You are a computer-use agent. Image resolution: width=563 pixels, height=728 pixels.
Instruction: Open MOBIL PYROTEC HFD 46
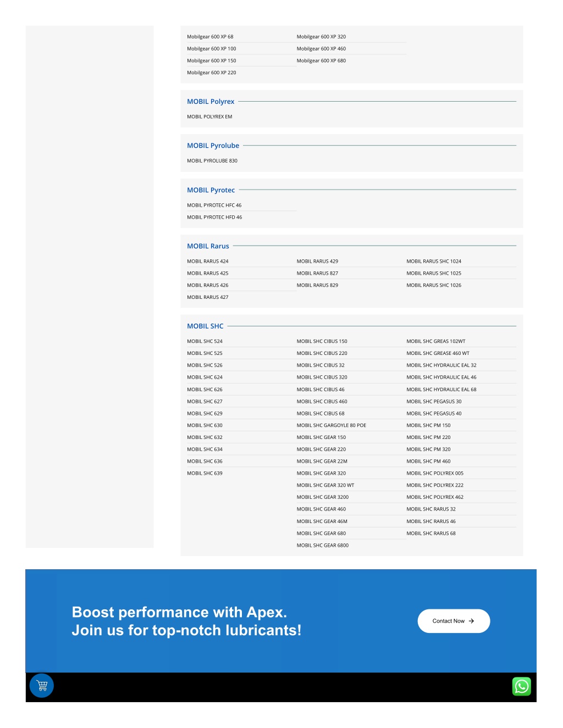pyautogui.click(x=214, y=218)
